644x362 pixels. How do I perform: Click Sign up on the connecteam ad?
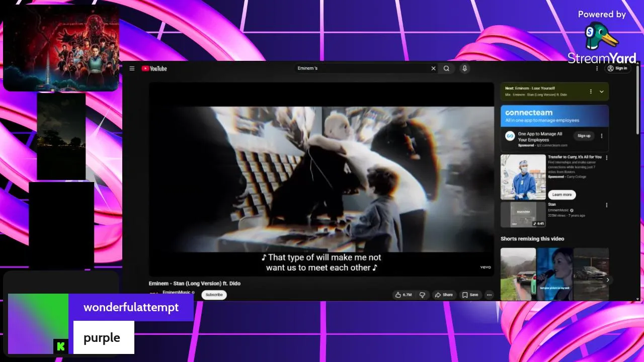[x=584, y=136]
